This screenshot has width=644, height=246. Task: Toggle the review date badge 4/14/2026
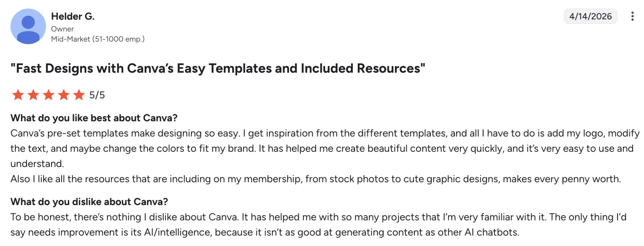591,17
